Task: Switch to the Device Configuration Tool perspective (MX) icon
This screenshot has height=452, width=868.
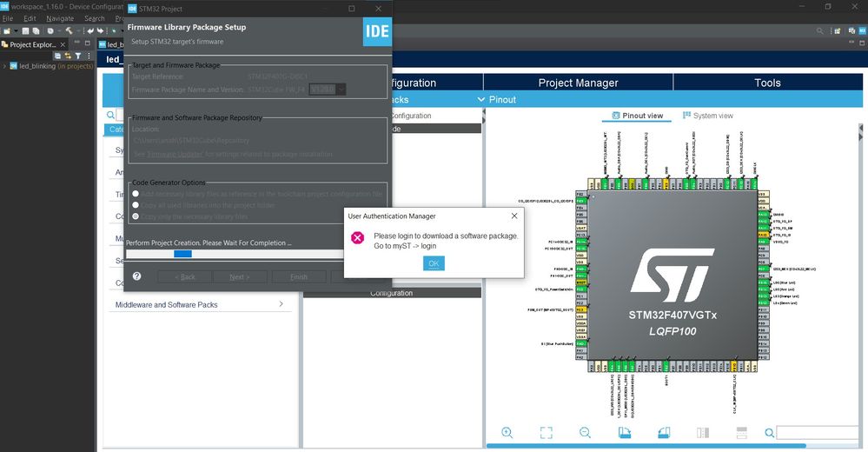Action: coord(862,31)
